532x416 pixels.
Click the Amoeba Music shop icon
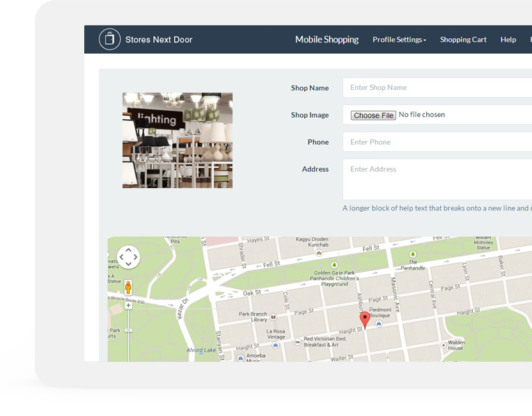pos(240,358)
